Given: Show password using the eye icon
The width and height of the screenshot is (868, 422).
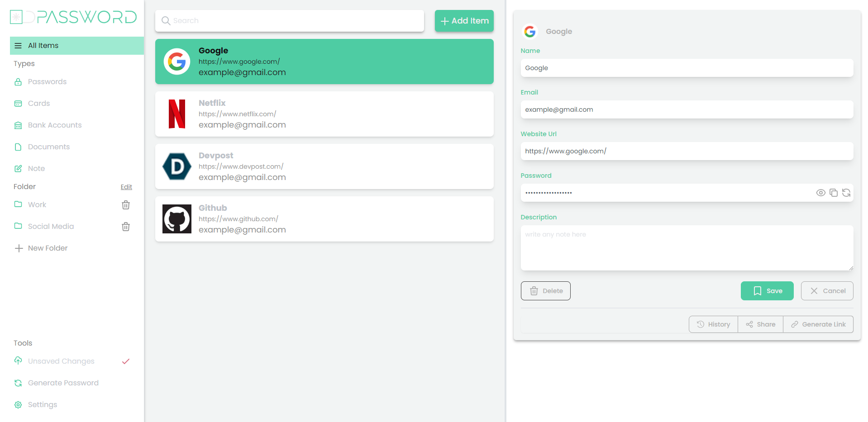Looking at the screenshot, I should [x=821, y=193].
